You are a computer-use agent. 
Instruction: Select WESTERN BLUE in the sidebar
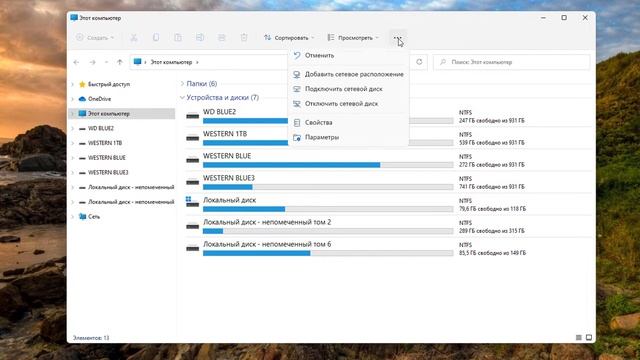[x=107, y=158]
